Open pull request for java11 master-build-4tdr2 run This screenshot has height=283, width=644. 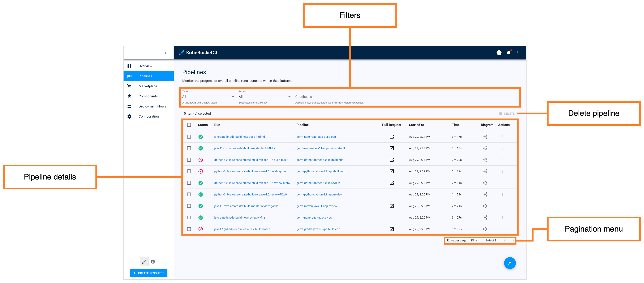coord(392,148)
